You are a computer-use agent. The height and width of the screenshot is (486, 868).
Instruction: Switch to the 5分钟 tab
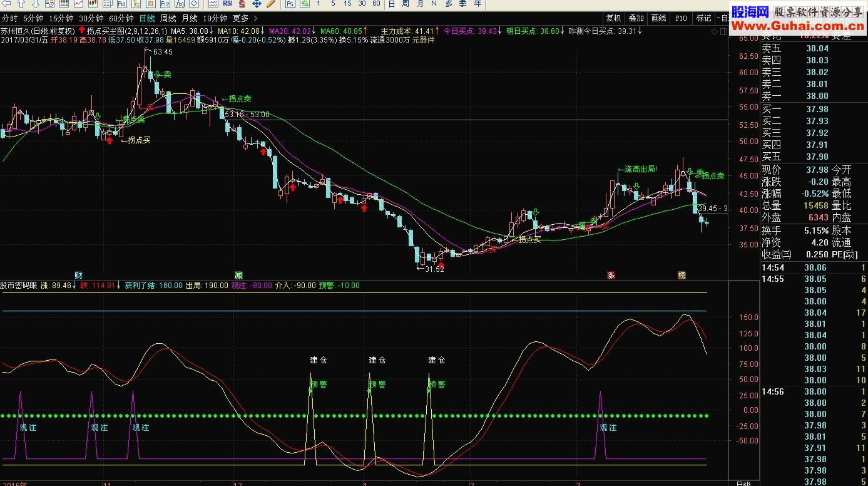click(33, 18)
